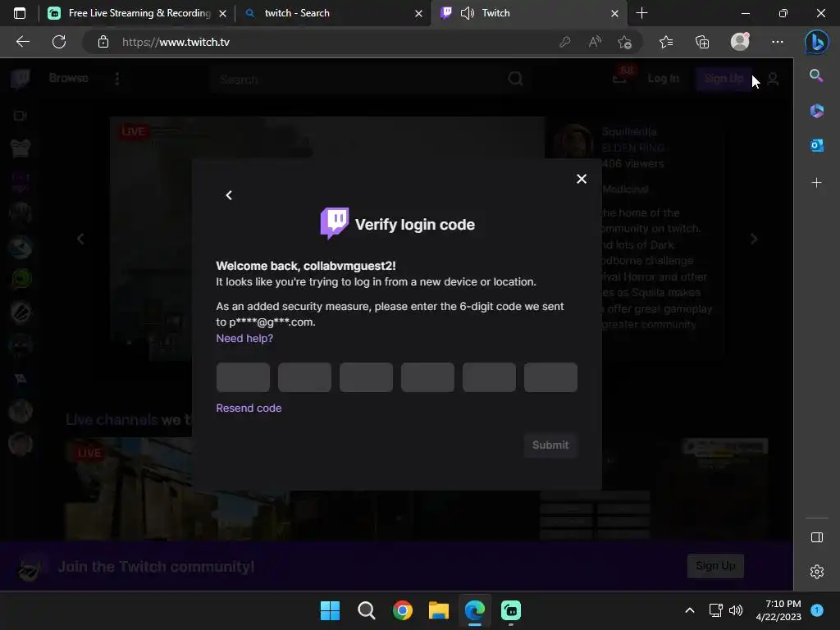
Task: Open the tab actions menu icon
Action: [20, 13]
